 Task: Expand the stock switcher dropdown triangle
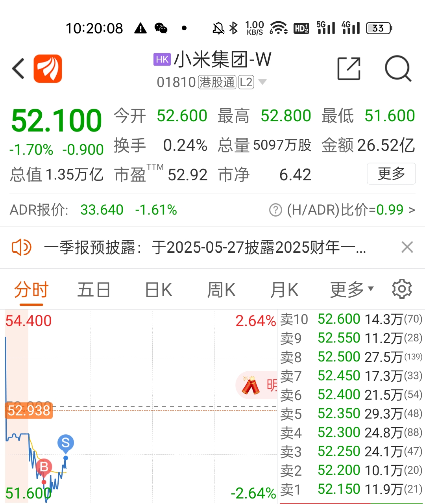(x=262, y=82)
